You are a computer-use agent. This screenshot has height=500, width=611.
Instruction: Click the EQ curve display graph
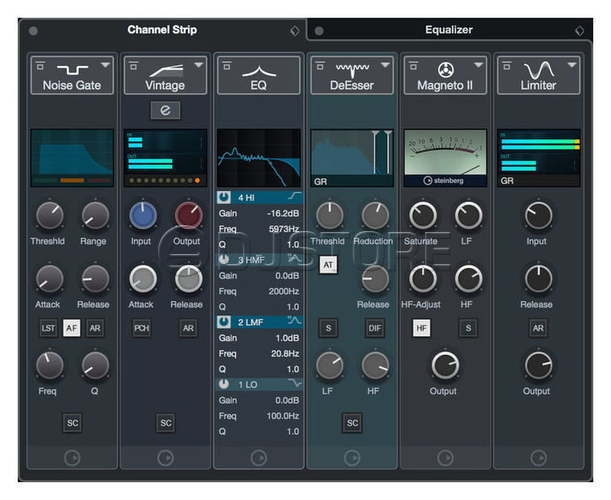(259, 158)
